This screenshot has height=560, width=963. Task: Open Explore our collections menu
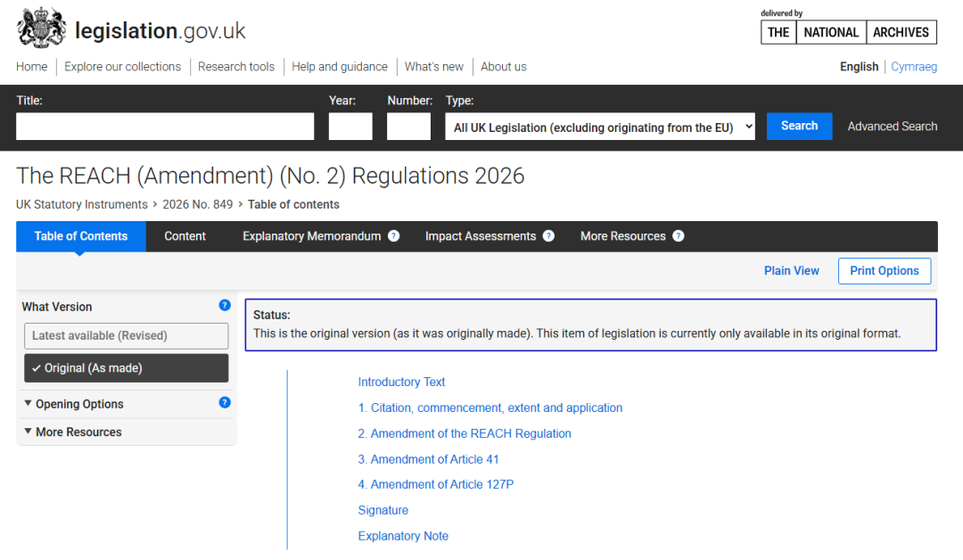click(123, 66)
